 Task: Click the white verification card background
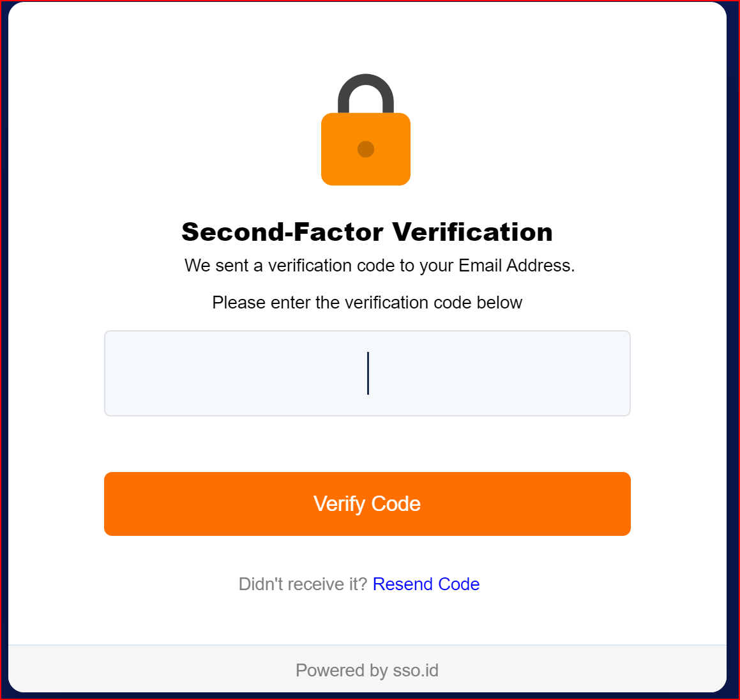point(367,441)
